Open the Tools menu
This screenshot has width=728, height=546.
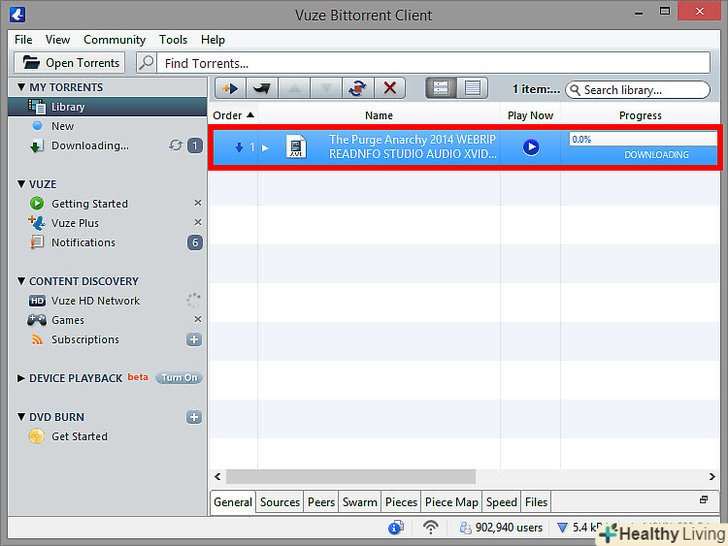[x=173, y=40]
